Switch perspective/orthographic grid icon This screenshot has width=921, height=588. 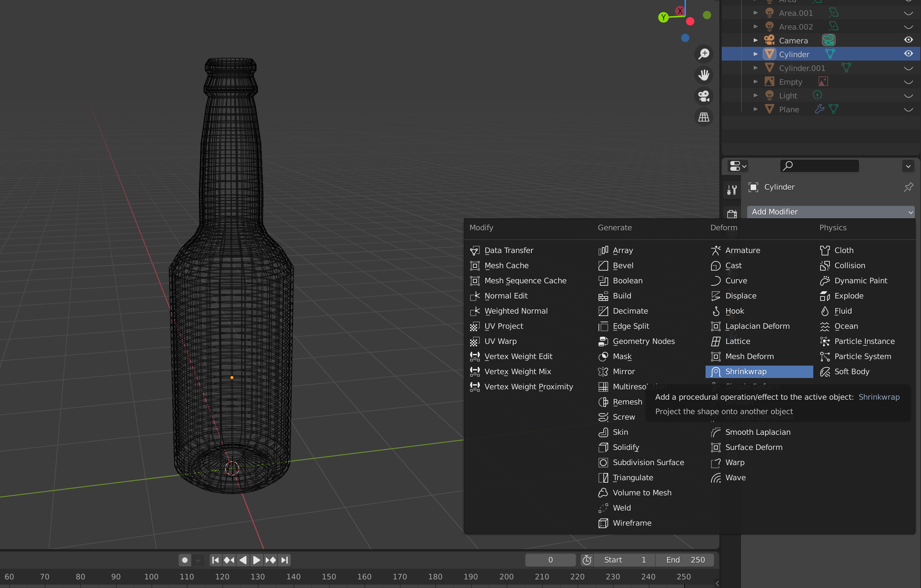point(703,117)
